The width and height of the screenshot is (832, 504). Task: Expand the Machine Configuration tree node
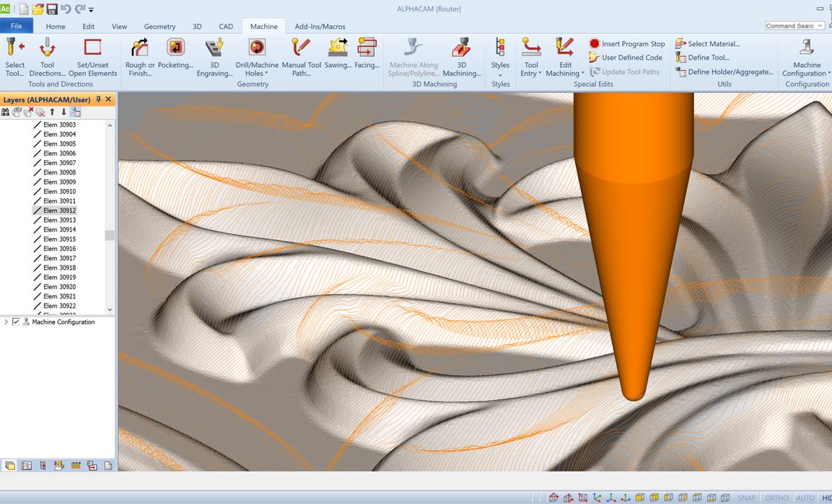pyautogui.click(x=6, y=322)
